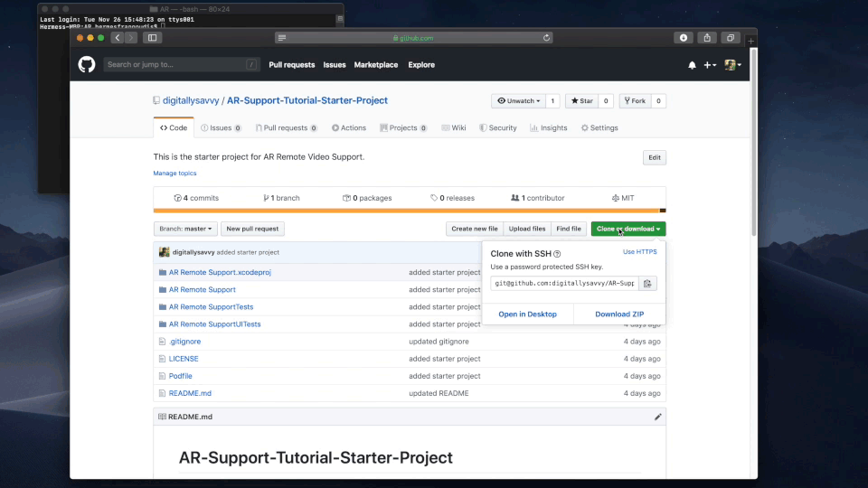Open the user avatar menu
The height and width of the screenshot is (488, 868).
click(x=733, y=65)
